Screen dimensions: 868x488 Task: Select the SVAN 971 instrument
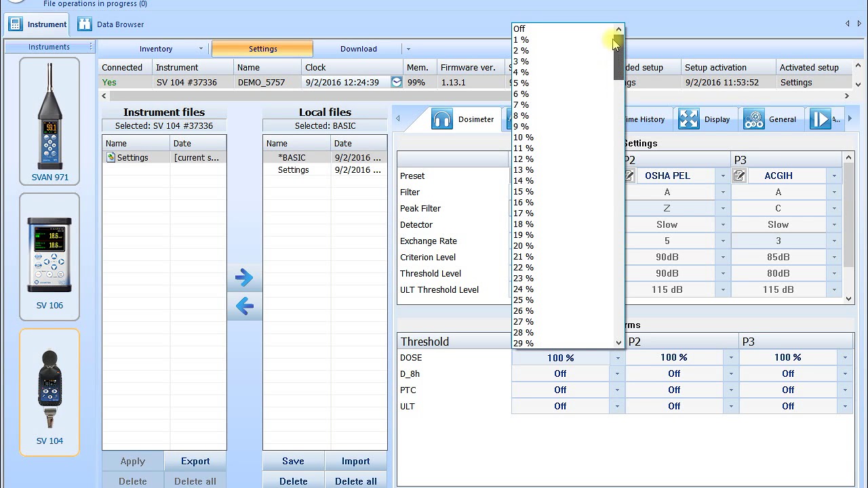coord(50,121)
